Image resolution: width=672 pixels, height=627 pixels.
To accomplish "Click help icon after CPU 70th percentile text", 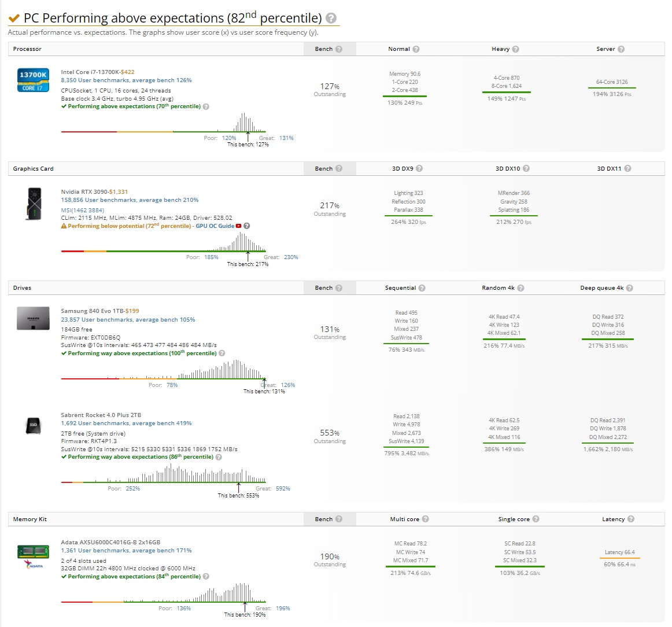I will [x=206, y=106].
